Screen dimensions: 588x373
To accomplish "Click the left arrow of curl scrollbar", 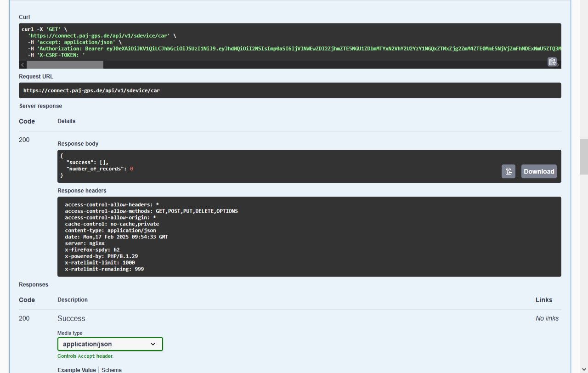I will click(x=23, y=65).
